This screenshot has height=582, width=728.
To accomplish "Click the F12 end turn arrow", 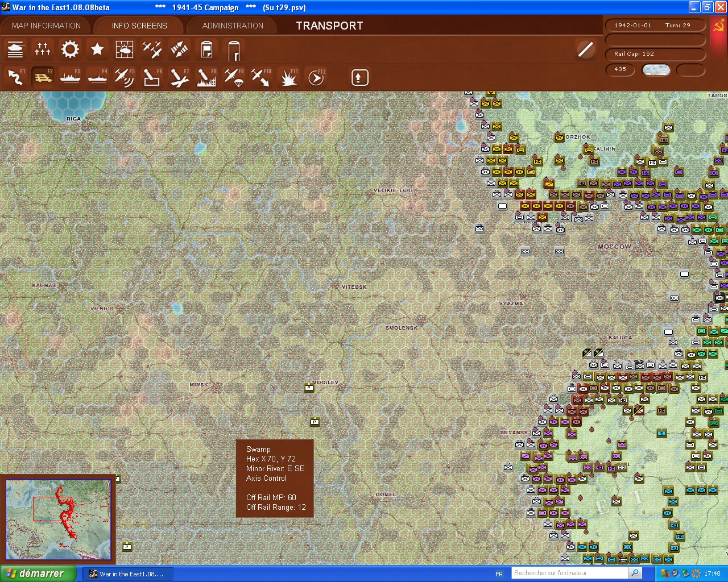I will pyautogui.click(x=316, y=77).
